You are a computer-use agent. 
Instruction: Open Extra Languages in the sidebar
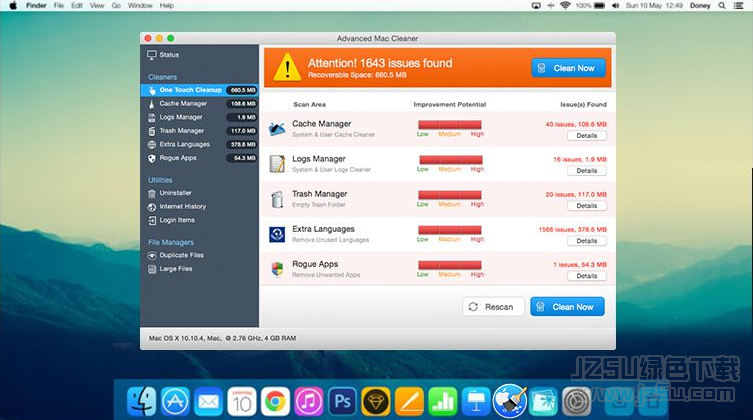(x=199, y=144)
